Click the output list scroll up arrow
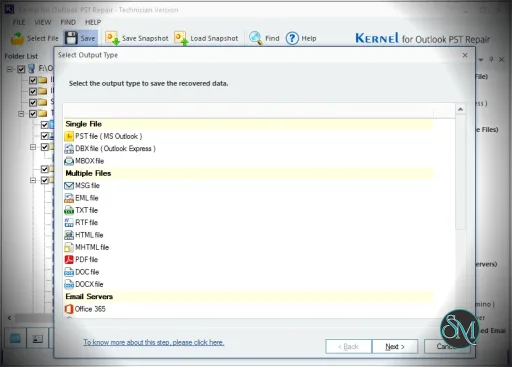The image size is (512, 367). (460, 109)
